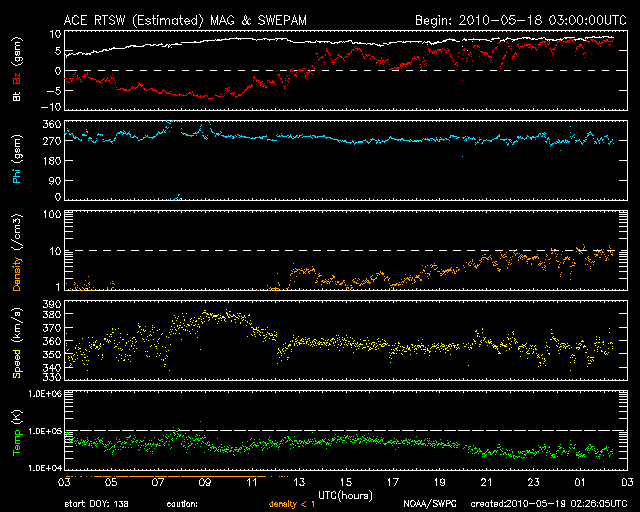Click the '1.0E+06' tick on the Temp axis
The image size is (640, 512).
[45, 394]
